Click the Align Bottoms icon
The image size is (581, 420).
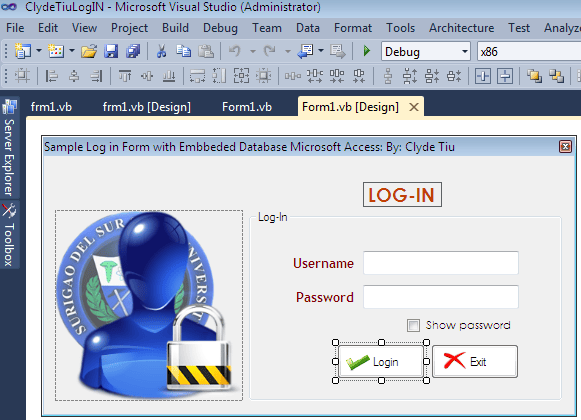pyautogui.click(x=169, y=76)
